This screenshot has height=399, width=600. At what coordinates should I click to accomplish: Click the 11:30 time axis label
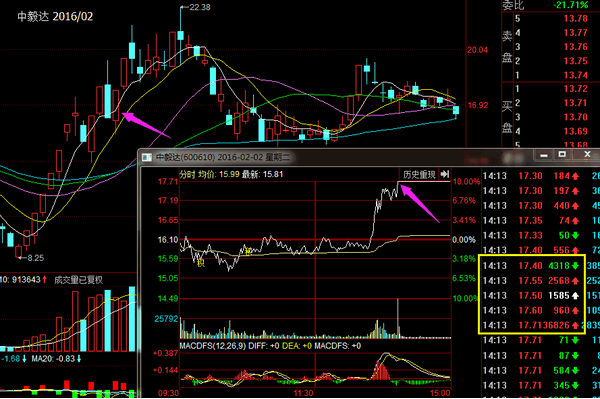coord(303,393)
